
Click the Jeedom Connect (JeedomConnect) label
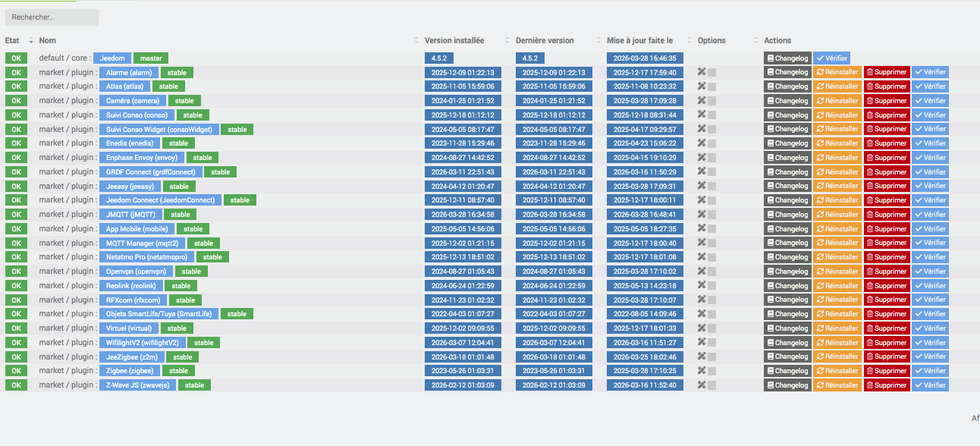161,200
